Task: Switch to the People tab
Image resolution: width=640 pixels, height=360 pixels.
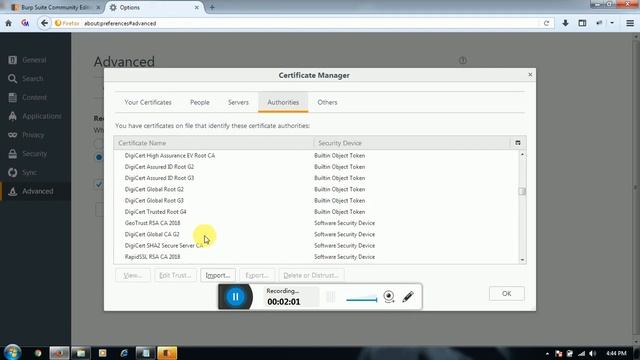Action: (x=200, y=102)
